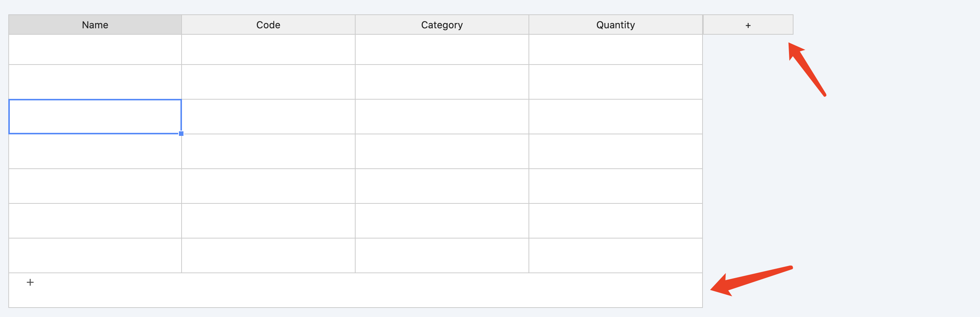Click the highlighted Name cell in third row

[x=95, y=117]
